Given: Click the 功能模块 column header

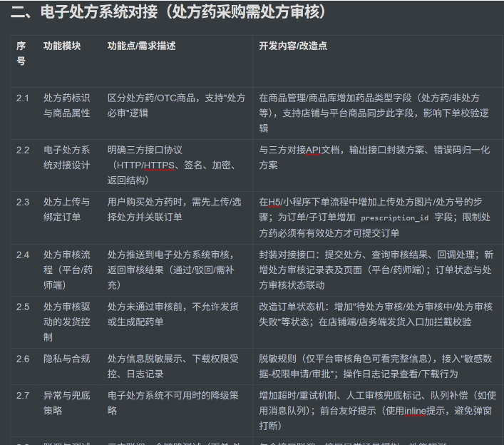Looking at the screenshot, I should point(62,46).
